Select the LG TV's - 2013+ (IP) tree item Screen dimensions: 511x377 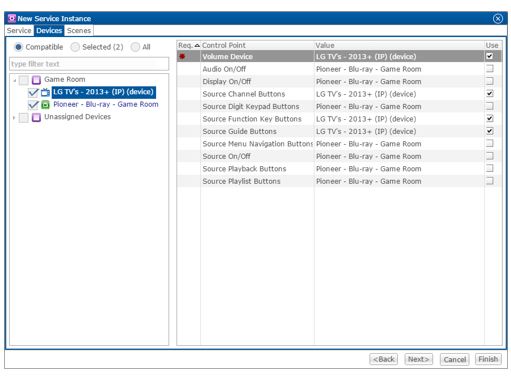click(103, 92)
